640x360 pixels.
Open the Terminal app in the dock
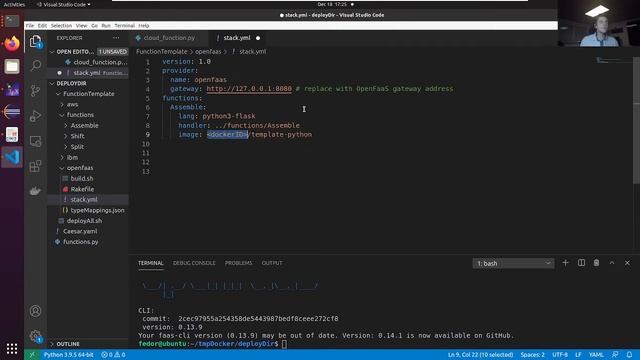tap(12, 21)
